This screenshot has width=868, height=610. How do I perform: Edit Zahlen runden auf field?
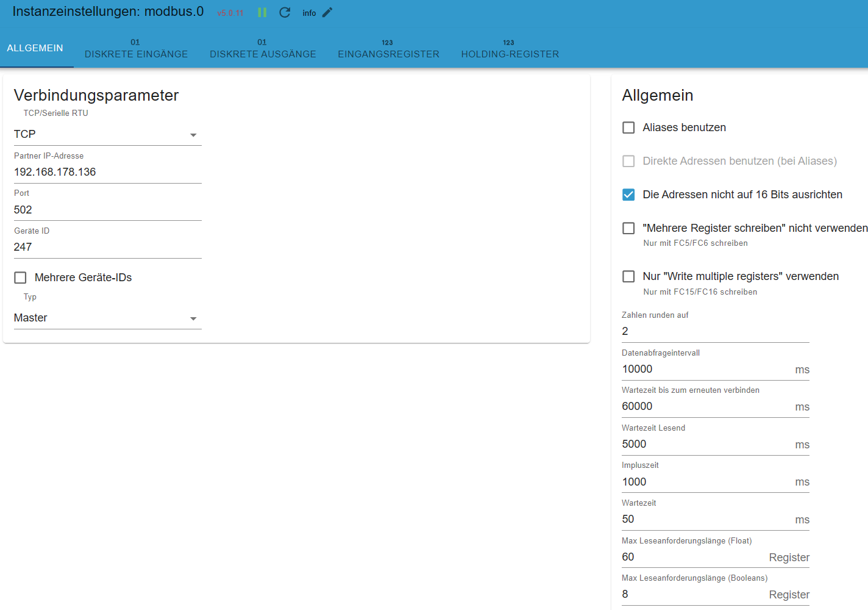pos(716,331)
